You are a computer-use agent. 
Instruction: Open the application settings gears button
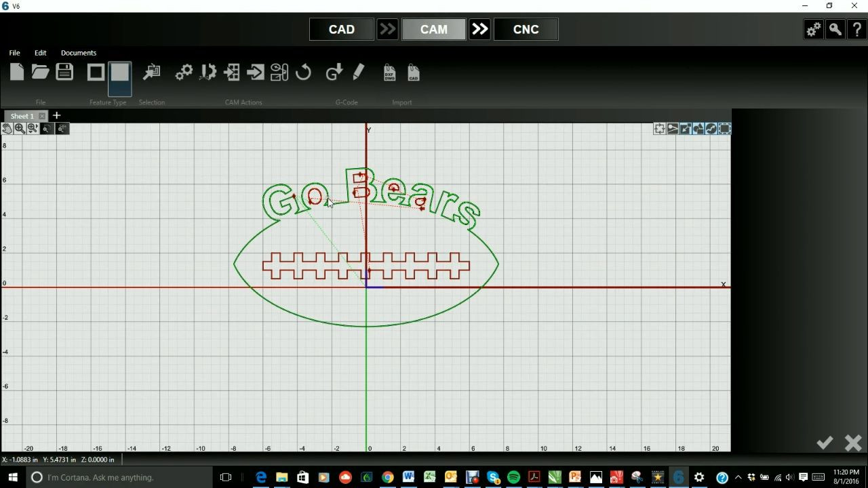(813, 29)
